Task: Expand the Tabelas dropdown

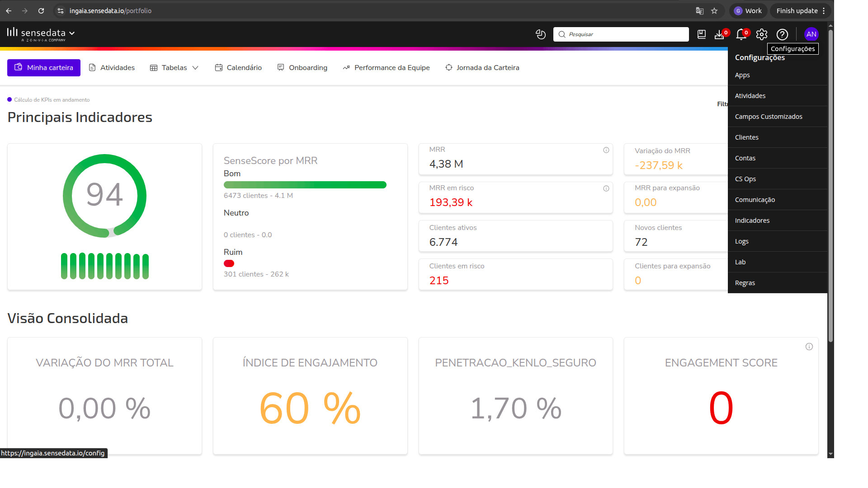Action: pyautogui.click(x=175, y=68)
